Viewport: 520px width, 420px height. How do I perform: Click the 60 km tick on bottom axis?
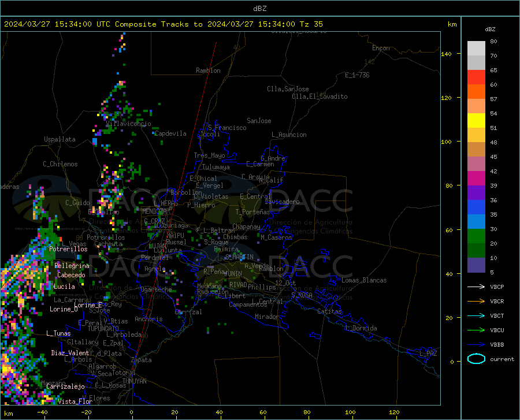tap(263, 412)
